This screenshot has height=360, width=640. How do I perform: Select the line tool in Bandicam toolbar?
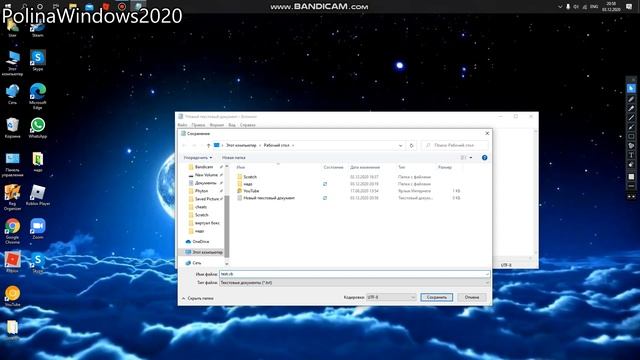(631, 118)
